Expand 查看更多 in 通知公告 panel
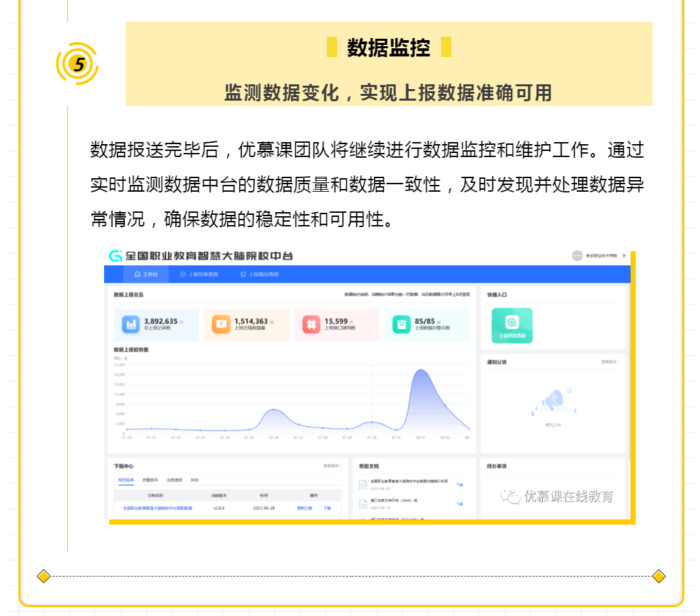Viewport: 700px width, 616px height. pyautogui.click(x=610, y=362)
